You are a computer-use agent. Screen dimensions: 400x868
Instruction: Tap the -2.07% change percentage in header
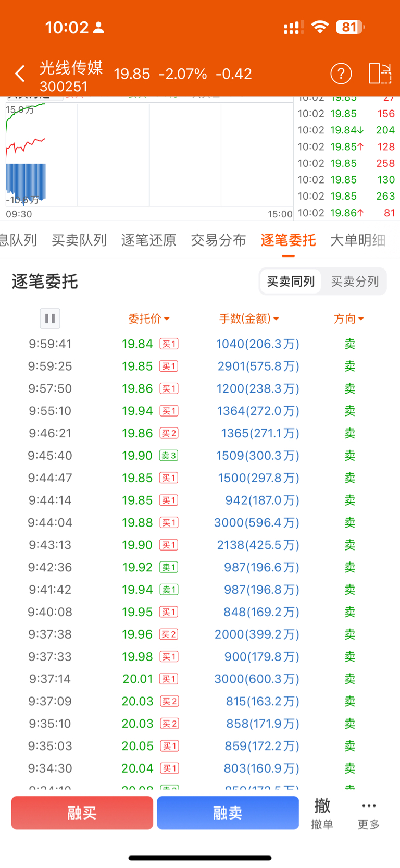(183, 74)
